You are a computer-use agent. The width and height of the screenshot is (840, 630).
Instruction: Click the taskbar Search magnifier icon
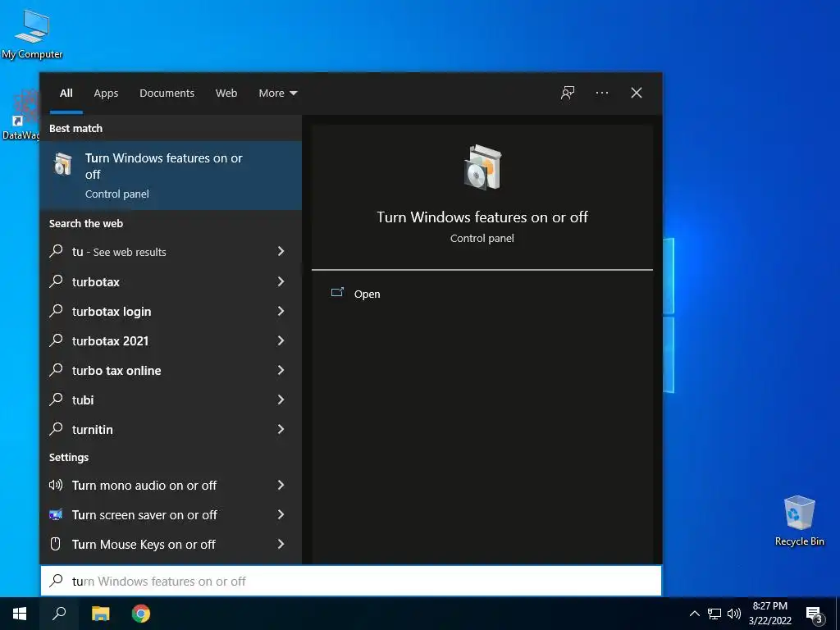(59, 614)
